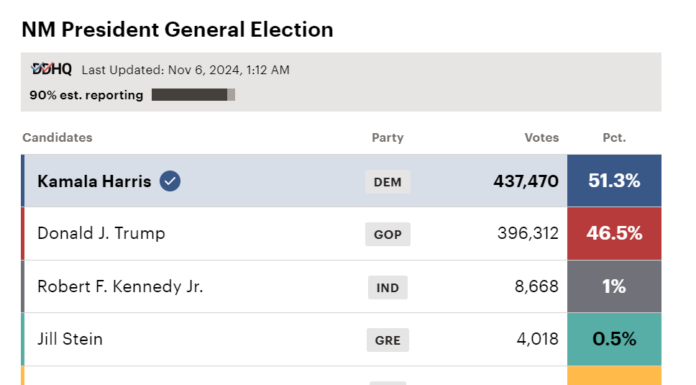The width and height of the screenshot is (696, 385).
Task: Click the 90% est. reporting progress bar
Action: tap(193, 95)
